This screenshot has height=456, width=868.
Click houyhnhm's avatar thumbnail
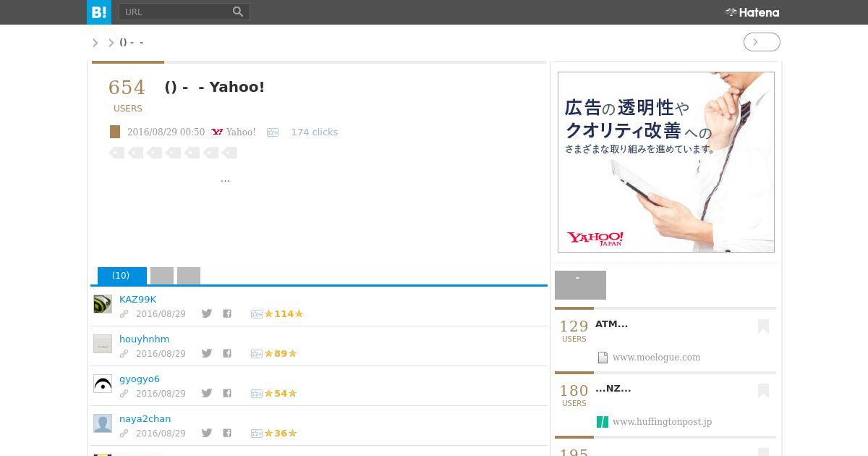pyautogui.click(x=103, y=344)
